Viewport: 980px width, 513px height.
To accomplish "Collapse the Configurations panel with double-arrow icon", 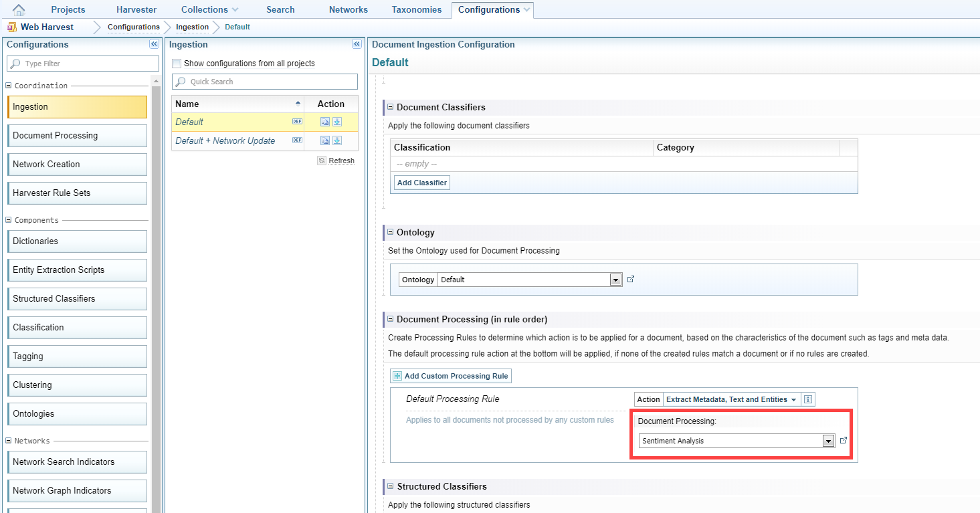I will click(x=154, y=44).
